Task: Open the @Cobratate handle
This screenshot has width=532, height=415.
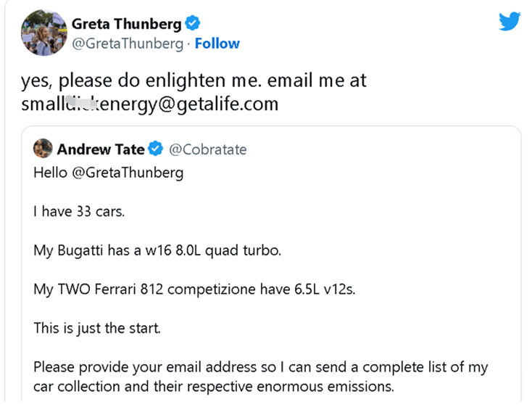Action: (x=207, y=149)
